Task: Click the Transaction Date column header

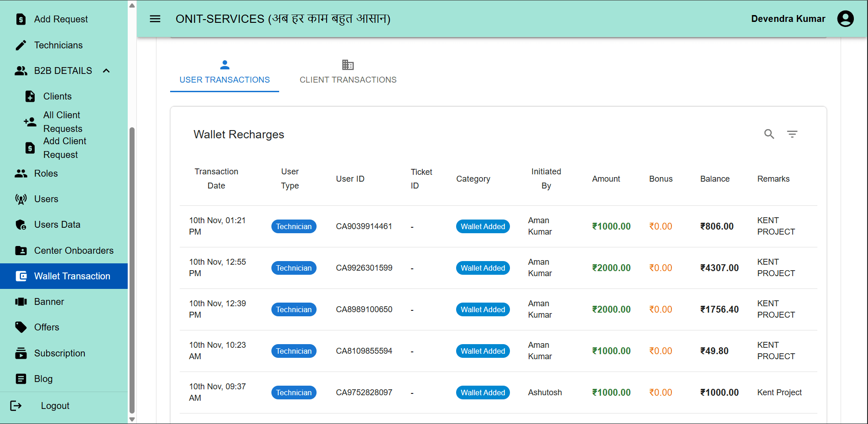Action: [x=216, y=178]
